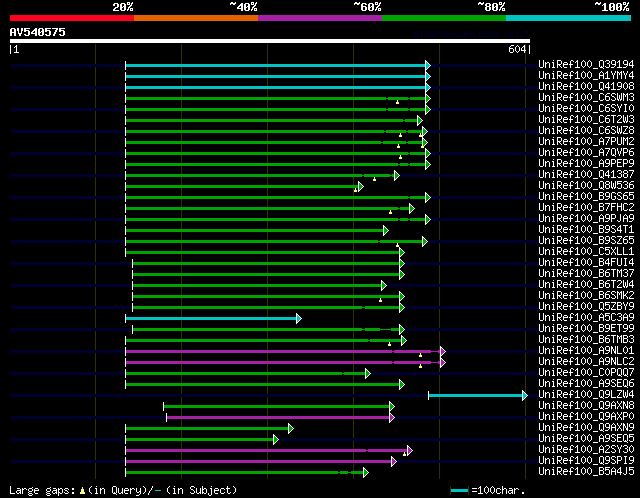Click UniRef100_A9SEQ6 label
Viewport: 640px width, 498px height.
[586, 384]
